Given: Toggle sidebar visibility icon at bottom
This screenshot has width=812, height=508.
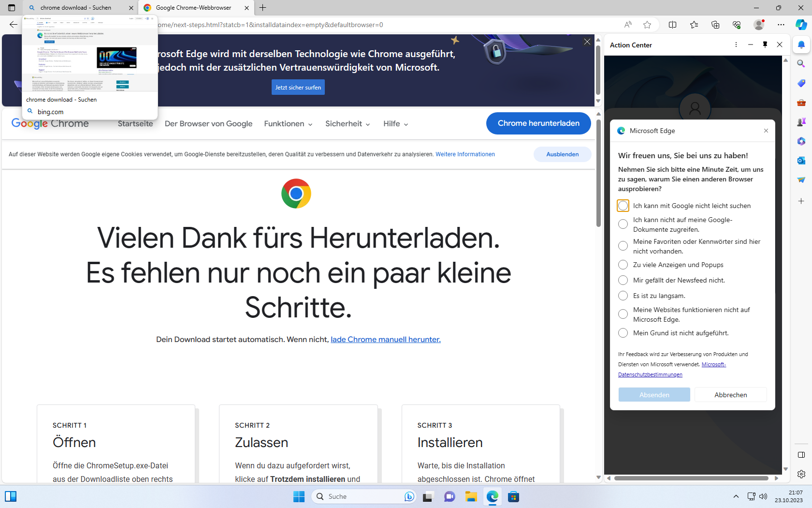Looking at the screenshot, I should pyautogui.click(x=801, y=455).
